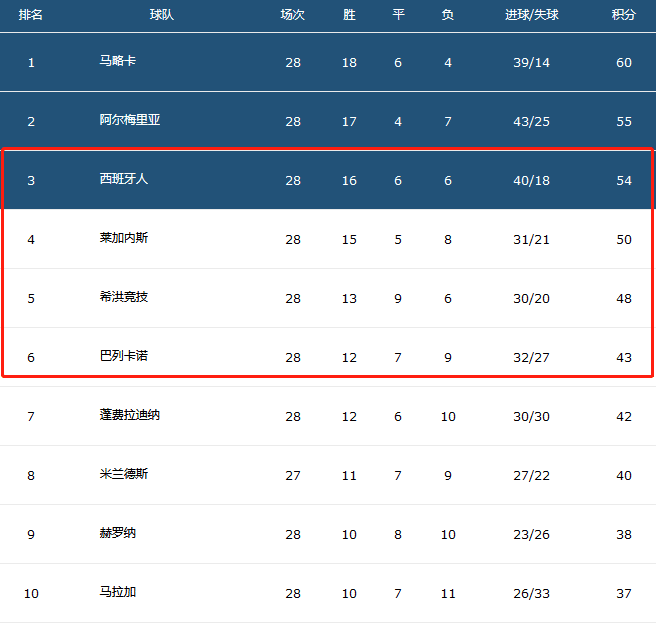Select the 平 column header
656x623 pixels.
pyautogui.click(x=398, y=15)
